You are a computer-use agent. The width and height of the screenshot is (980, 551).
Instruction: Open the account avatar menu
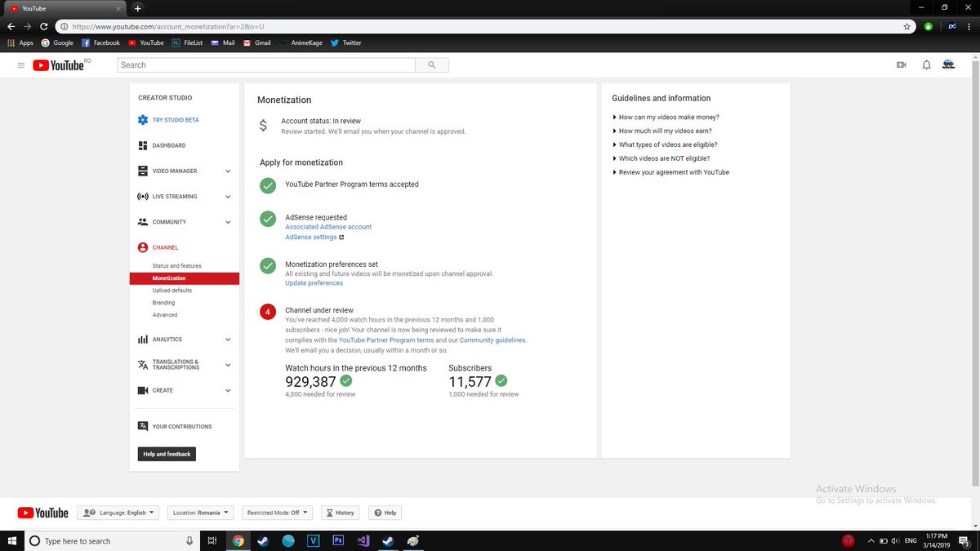point(949,64)
